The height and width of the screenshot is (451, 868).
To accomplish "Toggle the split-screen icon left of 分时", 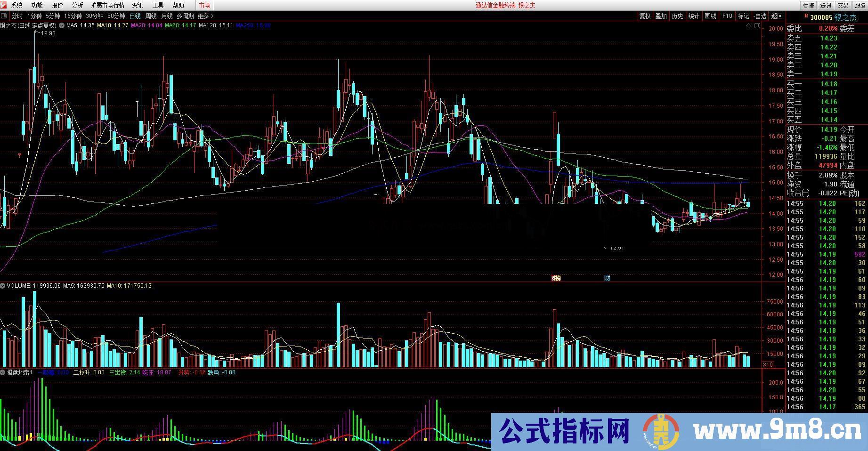I will pyautogui.click(x=4, y=16).
